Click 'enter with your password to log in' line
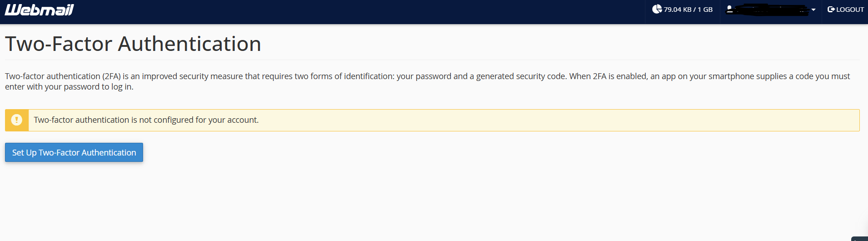This screenshot has height=241, width=868. 69,87
